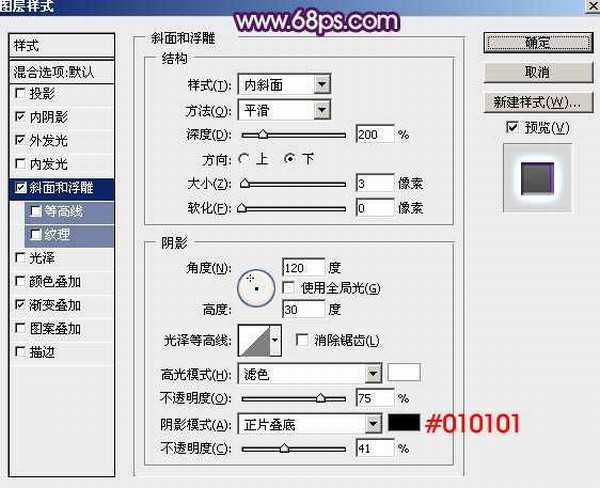Click the 取消 cancel button

click(537, 73)
